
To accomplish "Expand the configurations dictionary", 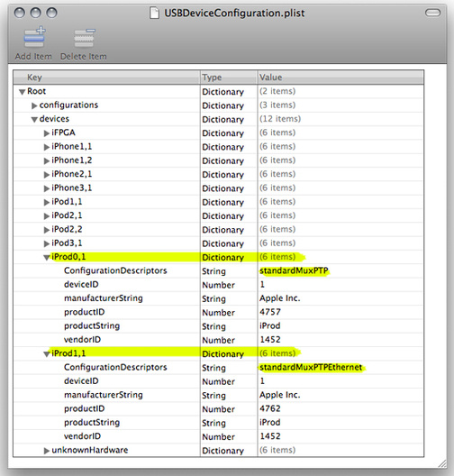I will coord(34,105).
